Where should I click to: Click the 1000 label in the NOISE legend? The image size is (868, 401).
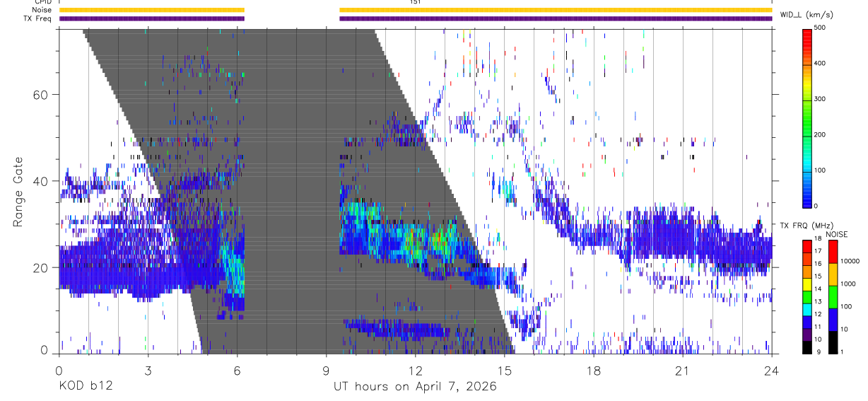point(848,284)
